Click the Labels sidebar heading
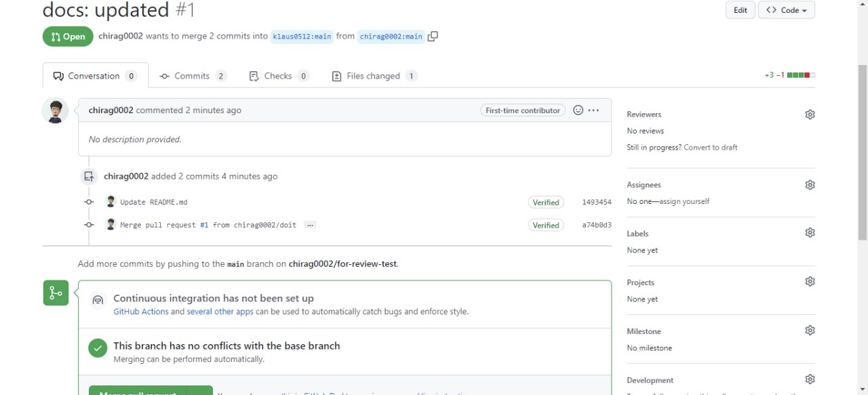Image resolution: width=868 pixels, height=395 pixels. click(x=637, y=234)
